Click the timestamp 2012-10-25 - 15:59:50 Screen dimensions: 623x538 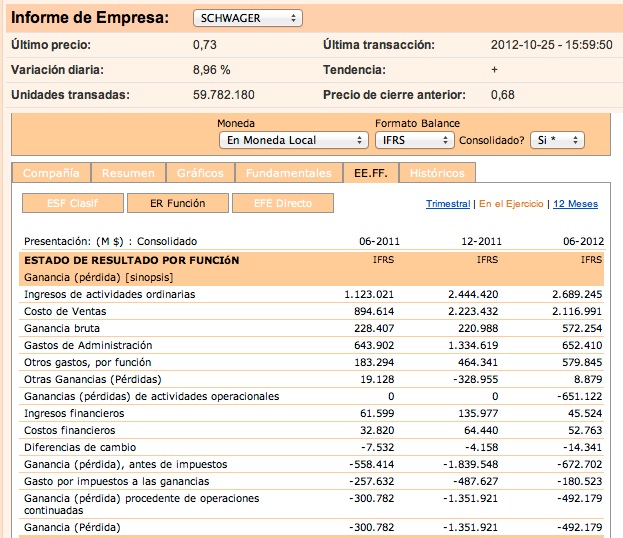551,45
